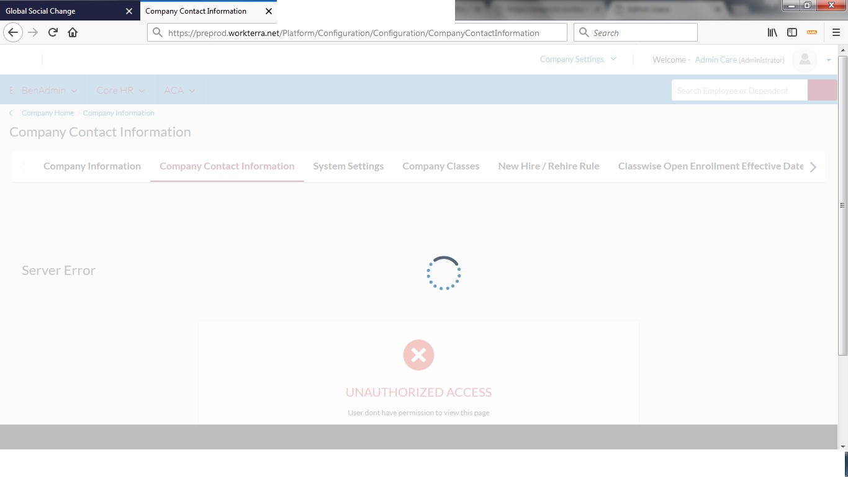Open the Library bookmarks icon
848x504 pixels.
[x=772, y=32]
